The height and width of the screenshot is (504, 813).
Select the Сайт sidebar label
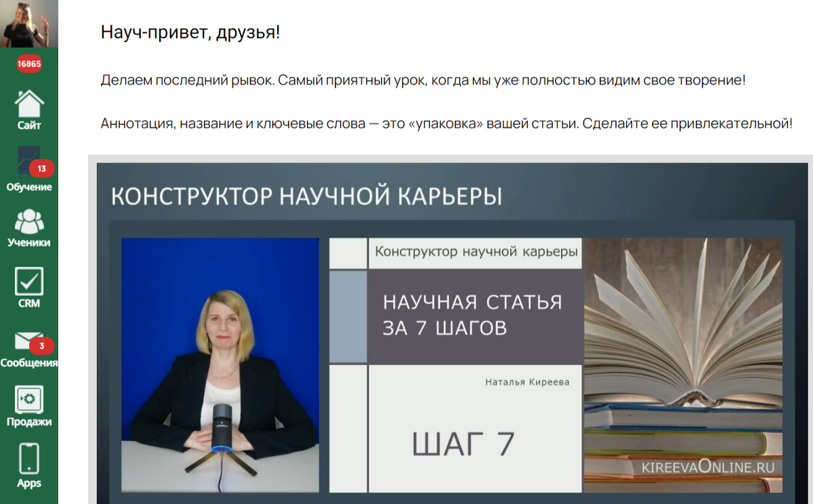point(29,125)
